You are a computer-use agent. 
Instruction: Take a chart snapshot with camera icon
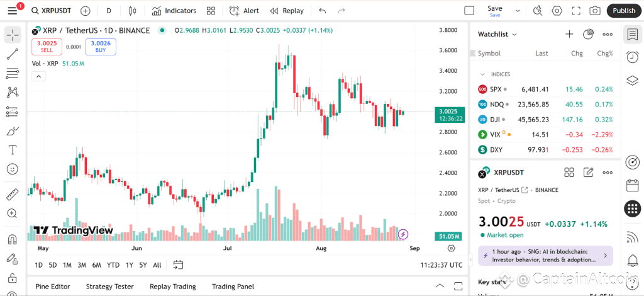pyautogui.click(x=595, y=11)
